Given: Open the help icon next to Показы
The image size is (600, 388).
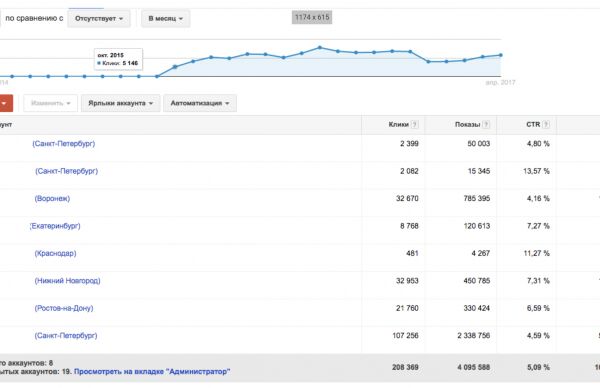Looking at the screenshot, I should [x=486, y=124].
